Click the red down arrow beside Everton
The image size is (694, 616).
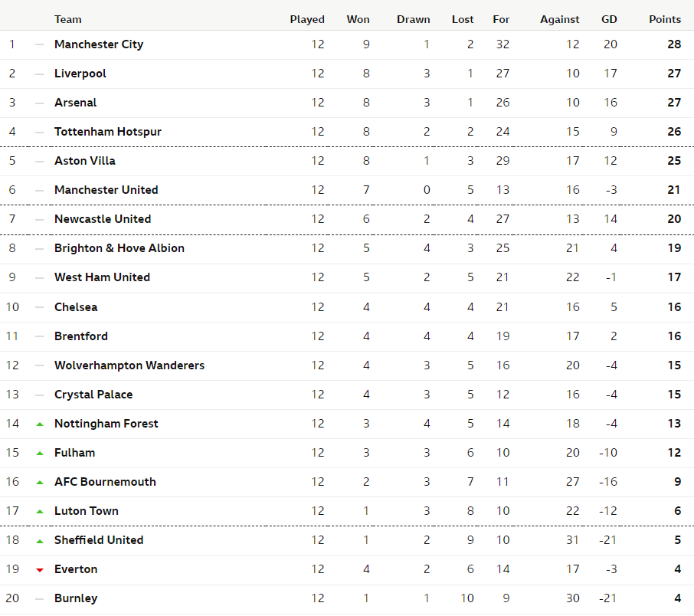click(40, 570)
